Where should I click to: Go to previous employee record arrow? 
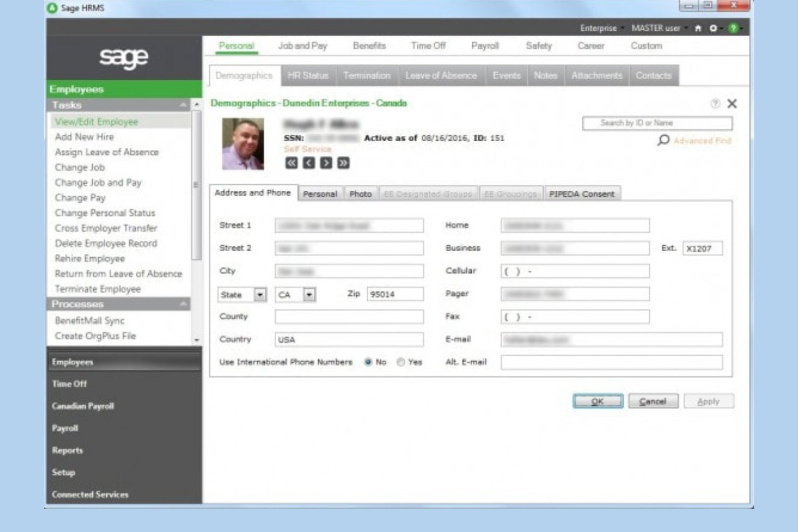[x=308, y=163]
